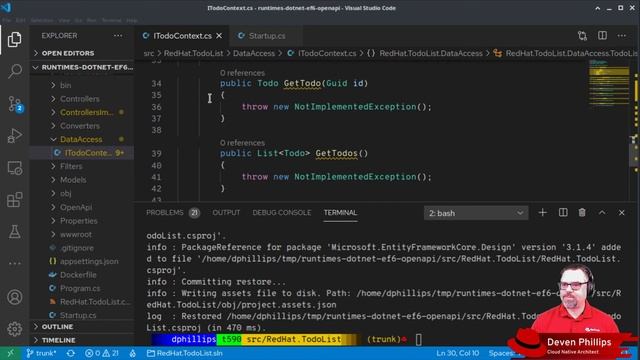Click DataAccess in the breadcrumb

point(253,53)
